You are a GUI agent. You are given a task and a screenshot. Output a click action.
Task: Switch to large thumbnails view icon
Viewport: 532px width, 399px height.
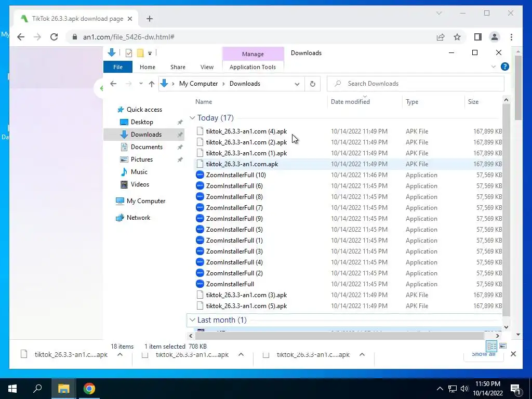[x=503, y=346]
